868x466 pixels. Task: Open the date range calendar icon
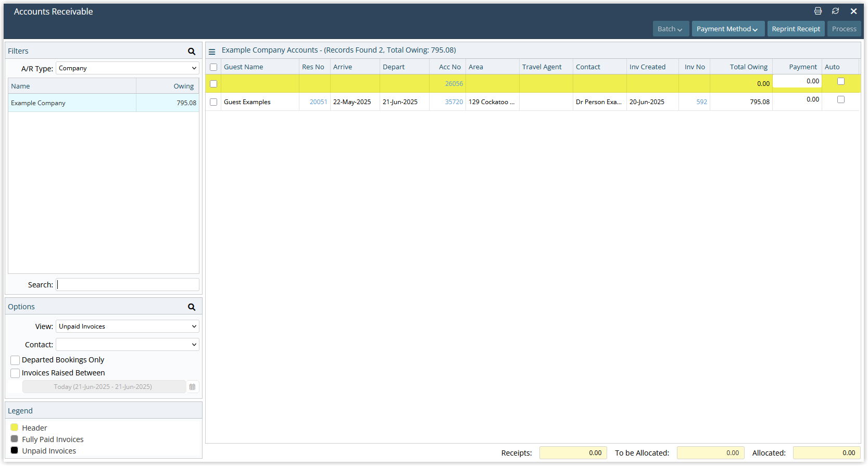pos(192,387)
